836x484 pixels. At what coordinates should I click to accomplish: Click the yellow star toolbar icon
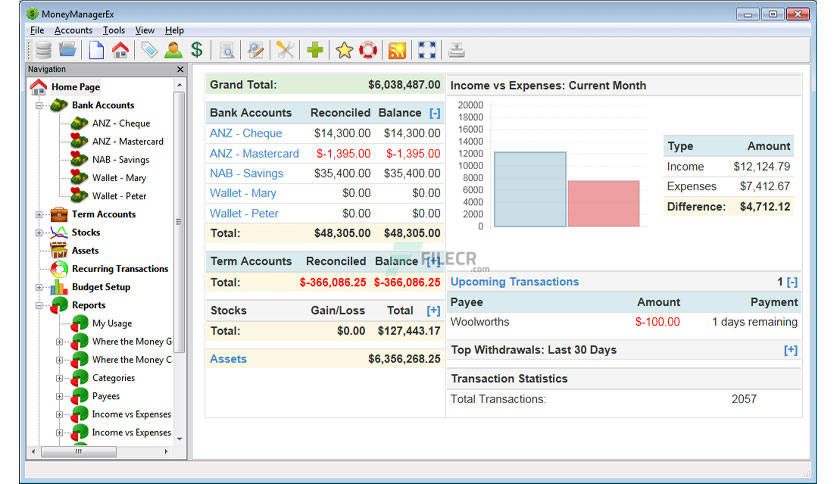point(344,50)
